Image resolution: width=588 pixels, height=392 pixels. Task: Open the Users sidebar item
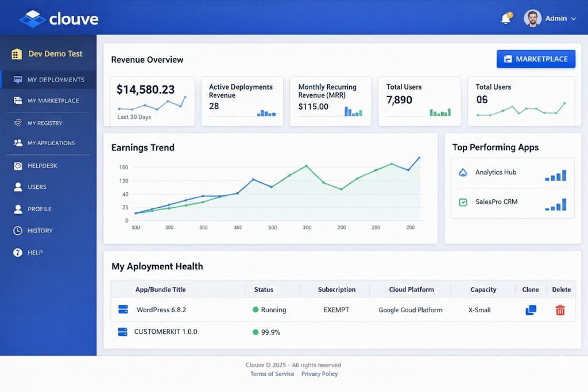pos(37,187)
